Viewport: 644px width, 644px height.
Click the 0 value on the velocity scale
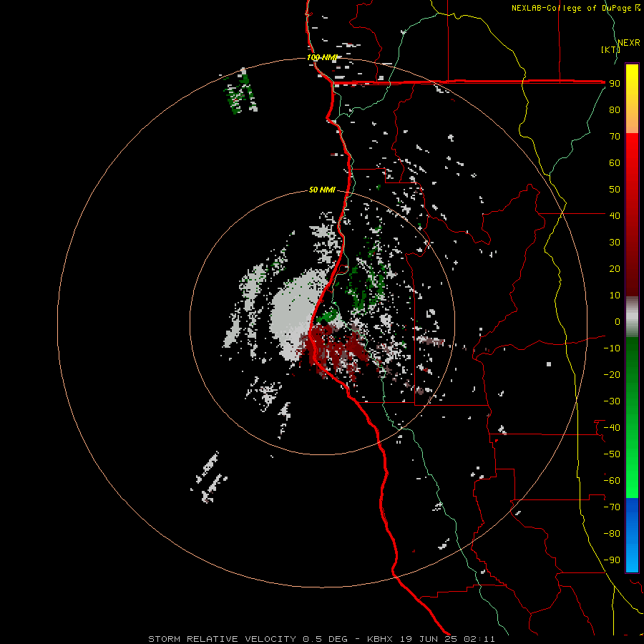(x=618, y=322)
